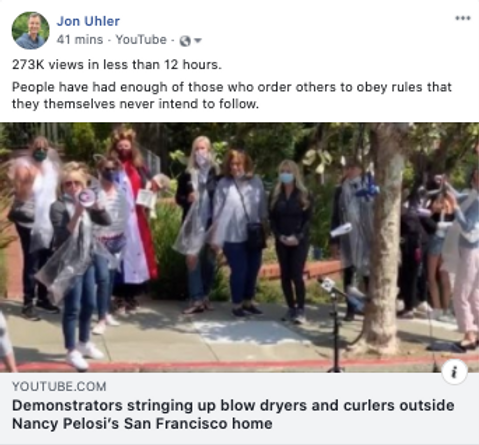
Task: Click the People have had enough paragraph
Action: [232, 95]
